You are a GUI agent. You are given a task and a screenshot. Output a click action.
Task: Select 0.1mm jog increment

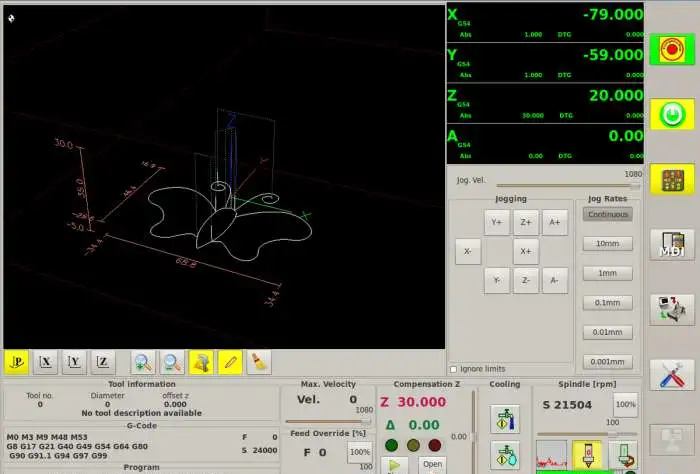coord(608,303)
